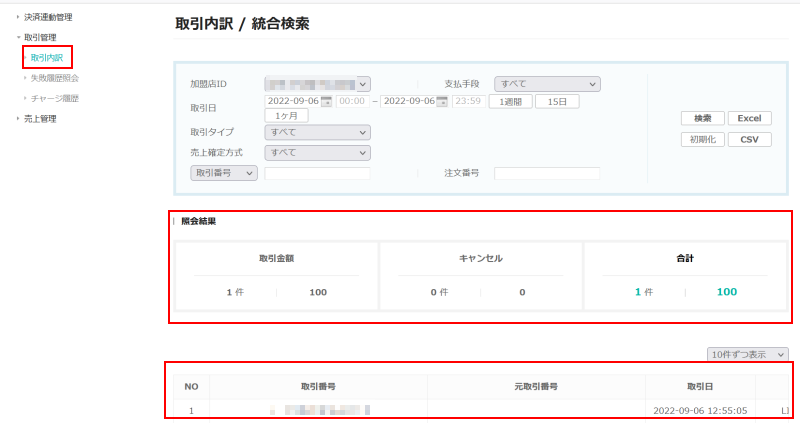Open 失敗履歴照会 in the sidebar
800x423 pixels.
(x=55, y=78)
